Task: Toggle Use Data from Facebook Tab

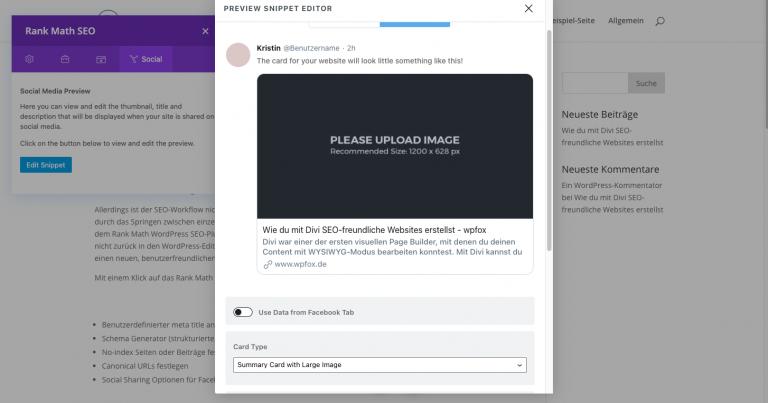Action: click(243, 312)
